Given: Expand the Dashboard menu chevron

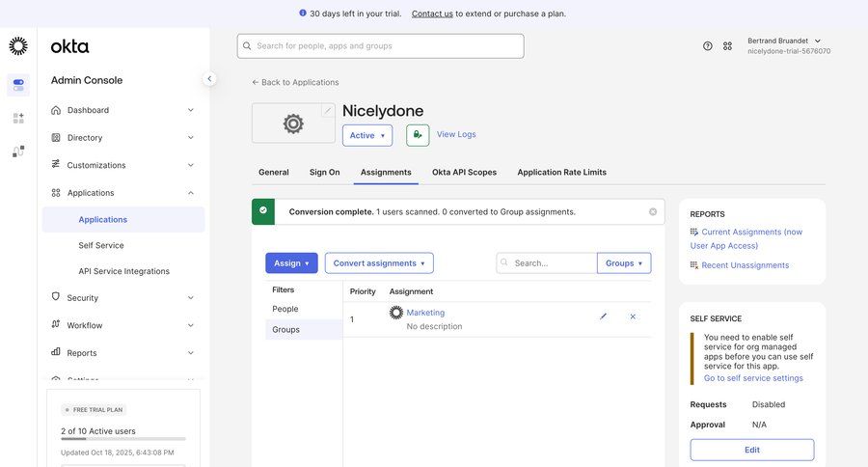Looking at the screenshot, I should pos(190,110).
